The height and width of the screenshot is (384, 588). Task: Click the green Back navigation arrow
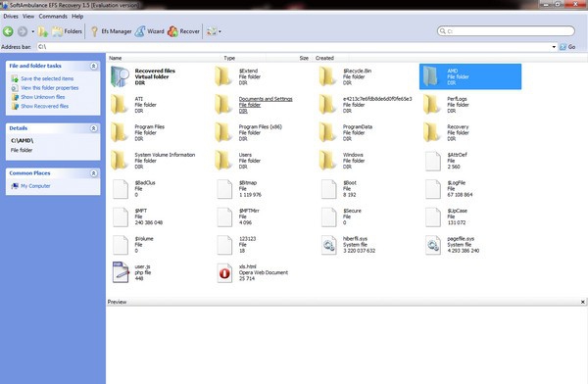click(8, 31)
